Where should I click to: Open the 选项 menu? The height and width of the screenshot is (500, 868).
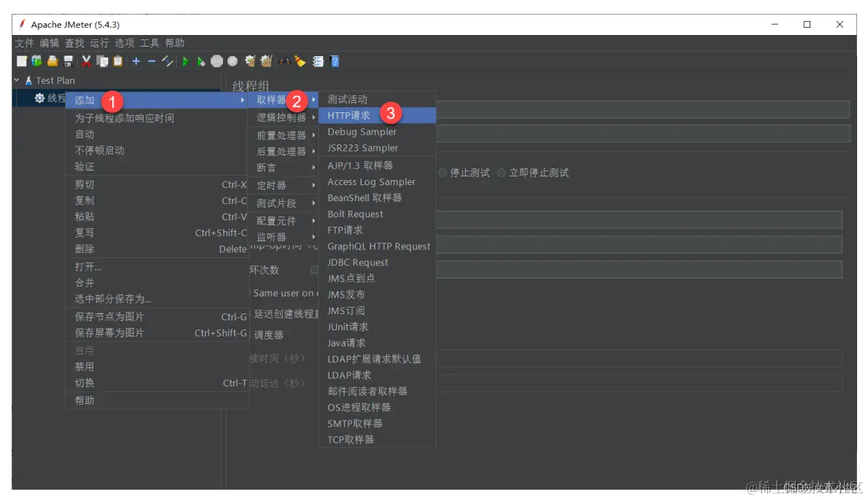pyautogui.click(x=124, y=43)
